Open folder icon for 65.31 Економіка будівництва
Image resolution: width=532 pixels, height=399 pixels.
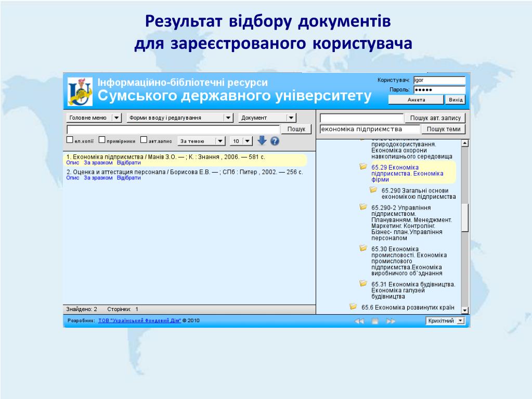click(x=363, y=284)
